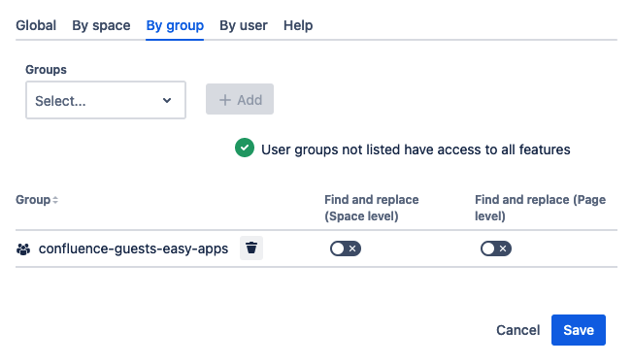Click the Find and replace (Page level) header
The width and height of the screenshot is (633, 364).
tap(540, 208)
